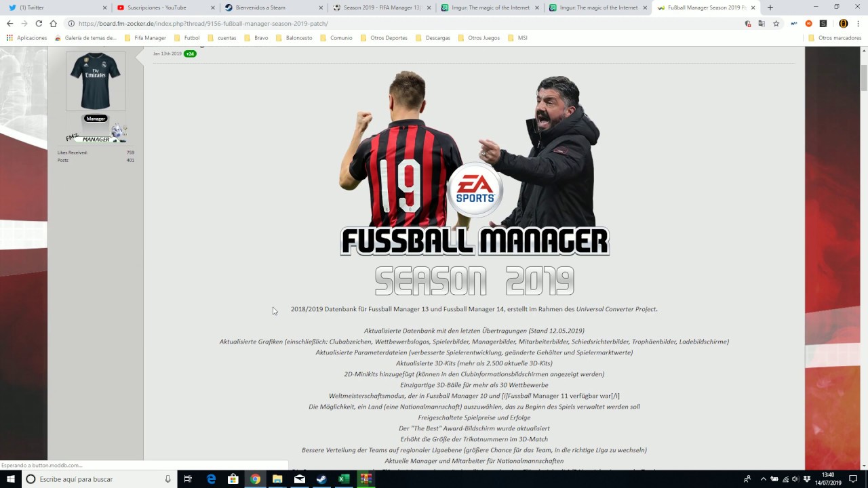The width and height of the screenshot is (868, 488).
Task: Click the Fussball Manager Season 2019 banner image
Action: (474, 183)
